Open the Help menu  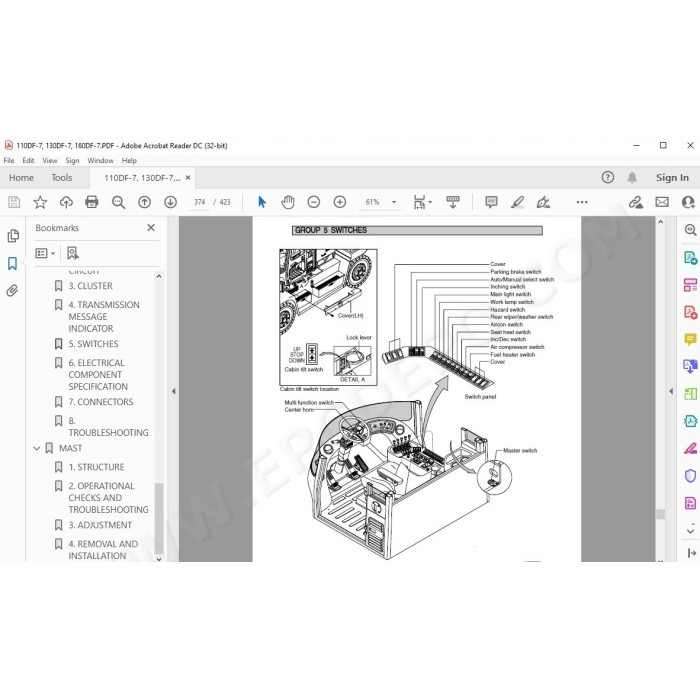coord(129,160)
